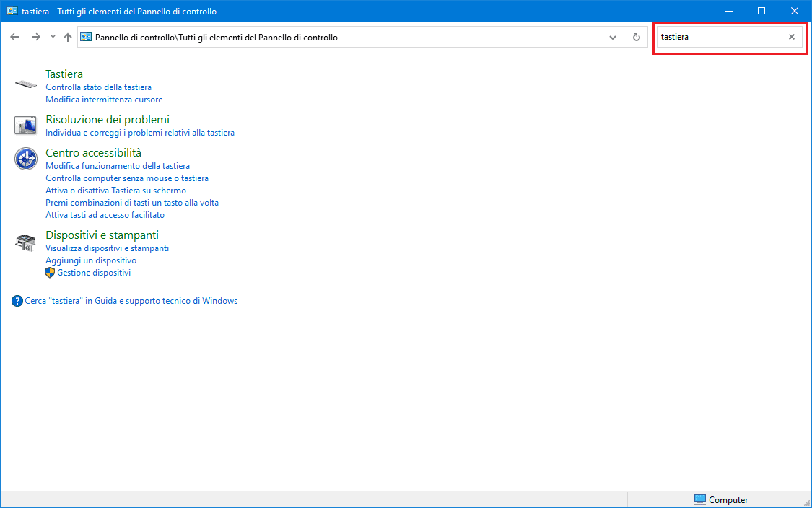812x508 pixels.
Task: Open the Tastiera heading link
Action: pos(64,74)
